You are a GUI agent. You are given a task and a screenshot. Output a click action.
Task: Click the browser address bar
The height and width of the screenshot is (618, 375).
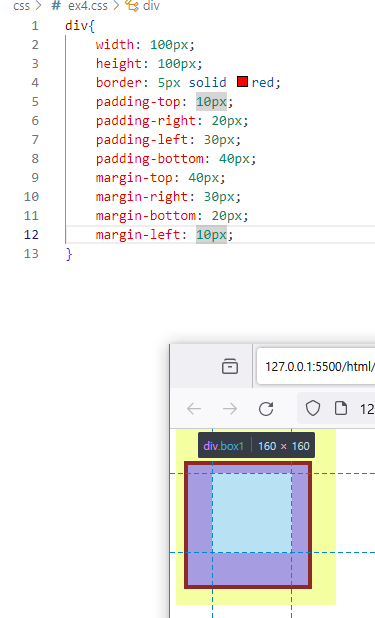pos(336,408)
